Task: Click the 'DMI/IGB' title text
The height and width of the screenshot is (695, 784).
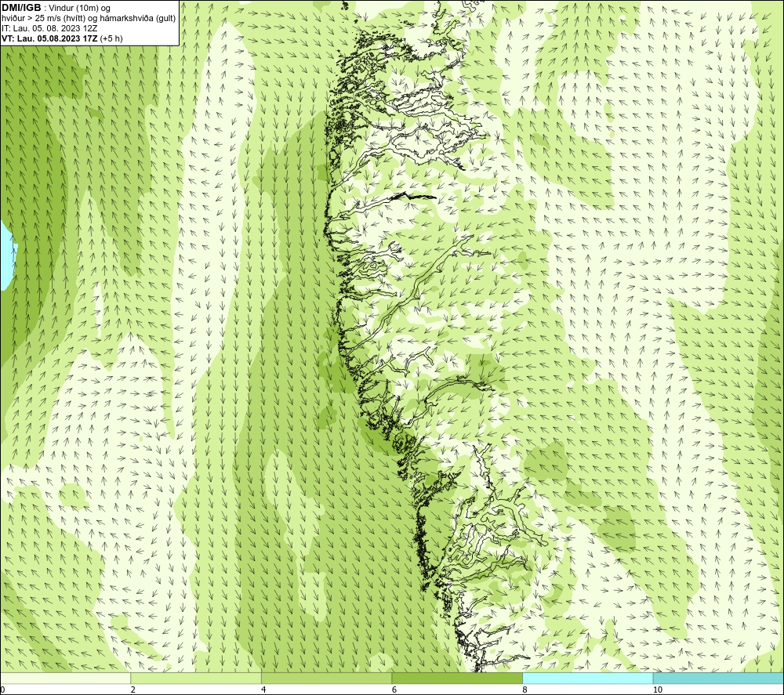Action: pos(21,8)
